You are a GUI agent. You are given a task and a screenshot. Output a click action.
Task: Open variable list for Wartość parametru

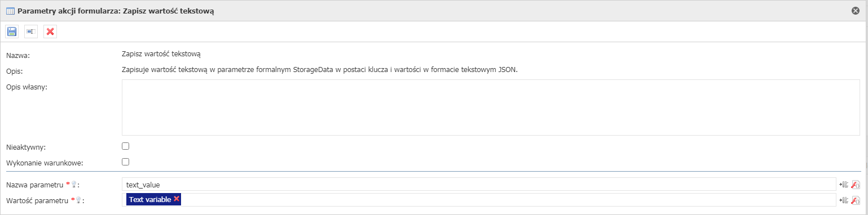[844, 200]
